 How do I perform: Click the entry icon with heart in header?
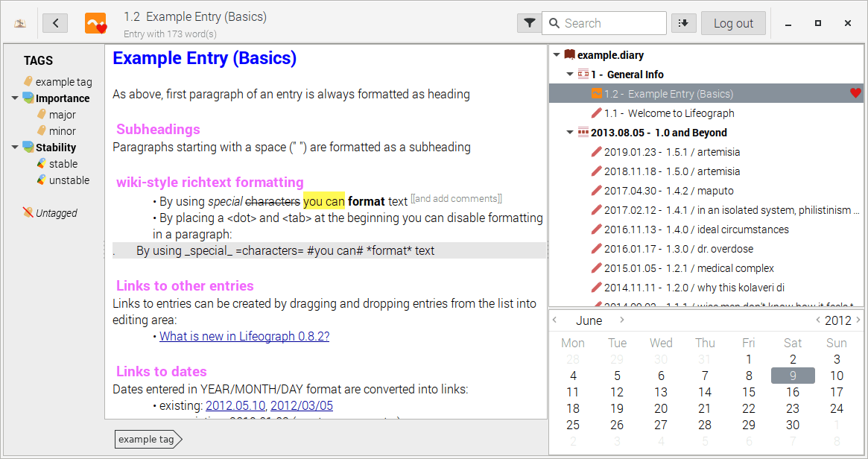[x=96, y=23]
